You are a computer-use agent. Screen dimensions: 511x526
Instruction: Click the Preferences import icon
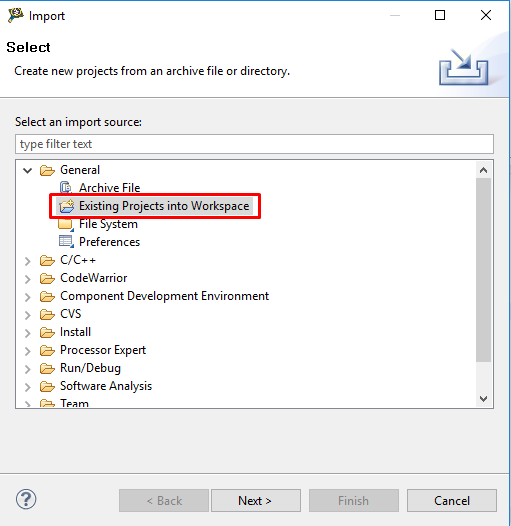(x=66, y=242)
